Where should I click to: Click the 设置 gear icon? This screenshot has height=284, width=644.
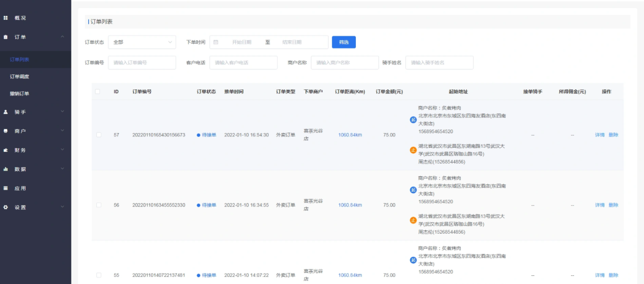[6, 207]
